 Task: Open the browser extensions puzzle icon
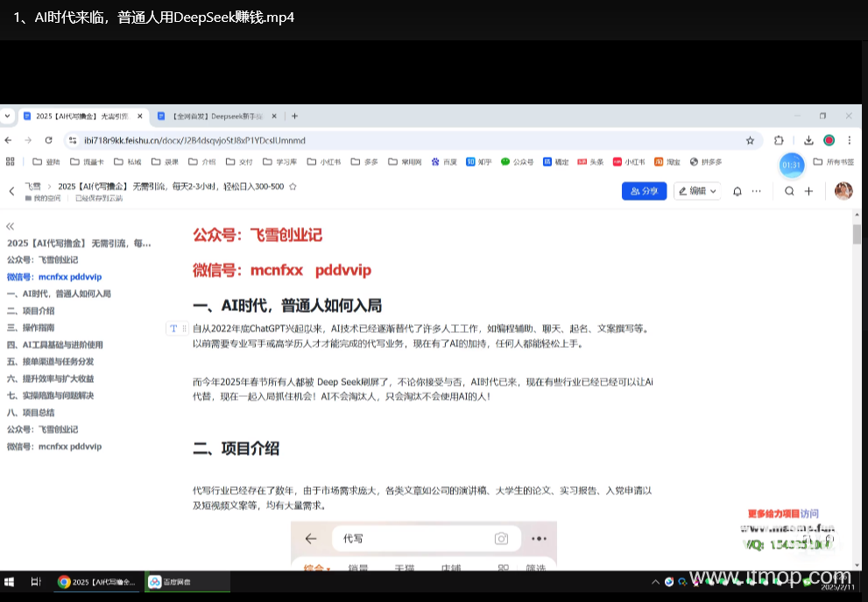[779, 141]
